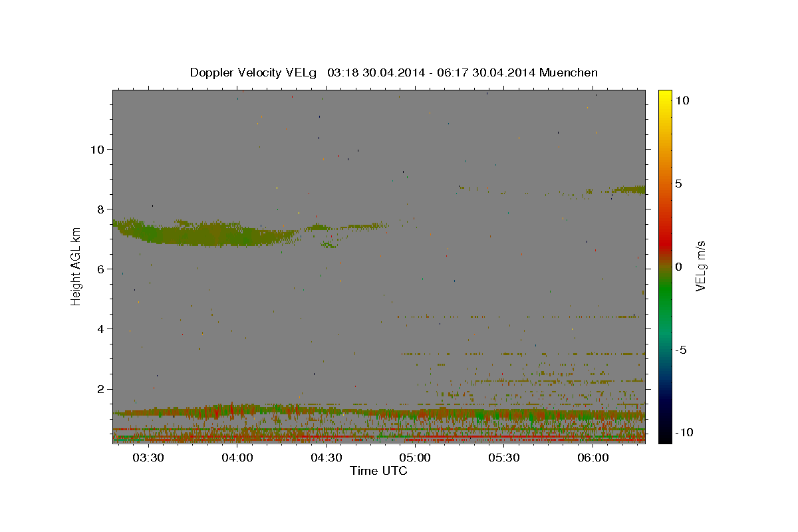Click the '05:30' time axis label
798x532 pixels.
(504, 458)
